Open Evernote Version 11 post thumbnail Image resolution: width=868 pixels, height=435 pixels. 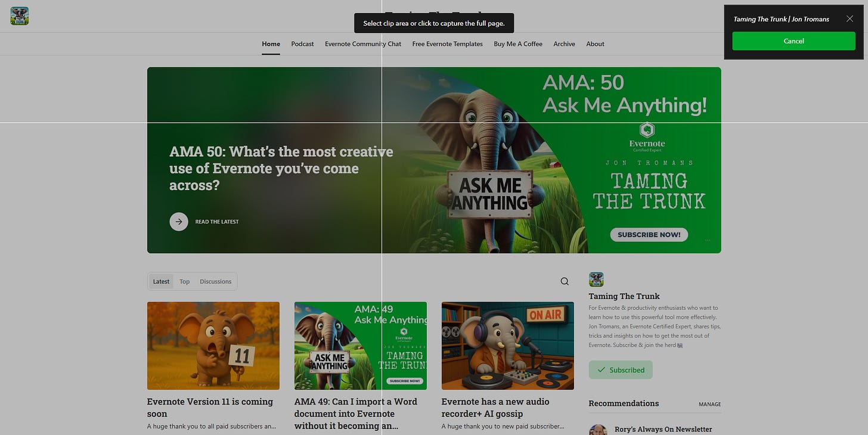(213, 346)
